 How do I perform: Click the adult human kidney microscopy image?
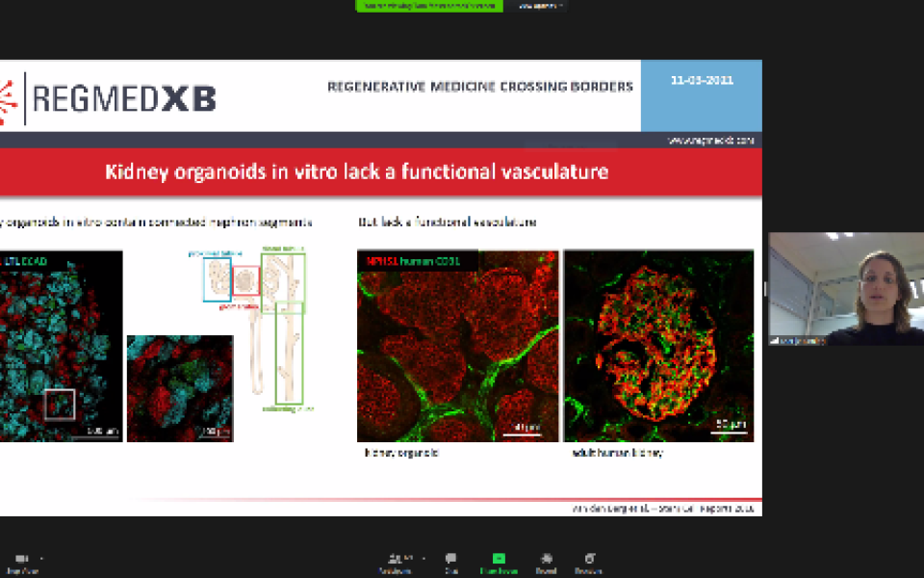click(658, 345)
